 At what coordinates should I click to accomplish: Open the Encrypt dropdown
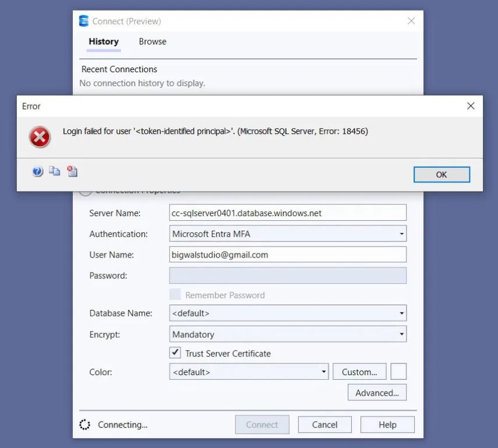click(401, 334)
